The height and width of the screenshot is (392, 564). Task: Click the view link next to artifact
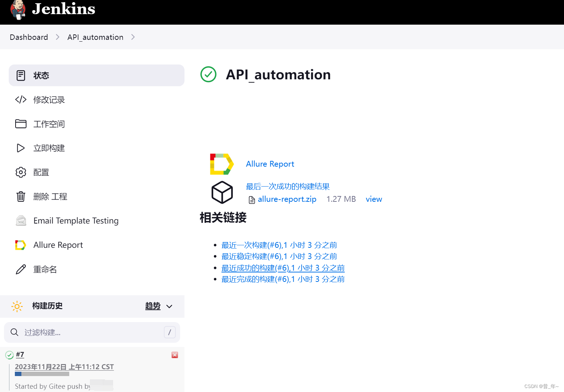click(x=374, y=199)
